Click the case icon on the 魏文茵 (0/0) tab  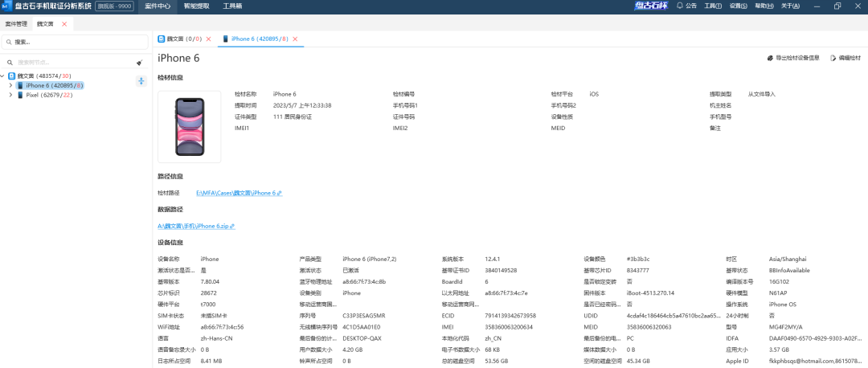(162, 39)
